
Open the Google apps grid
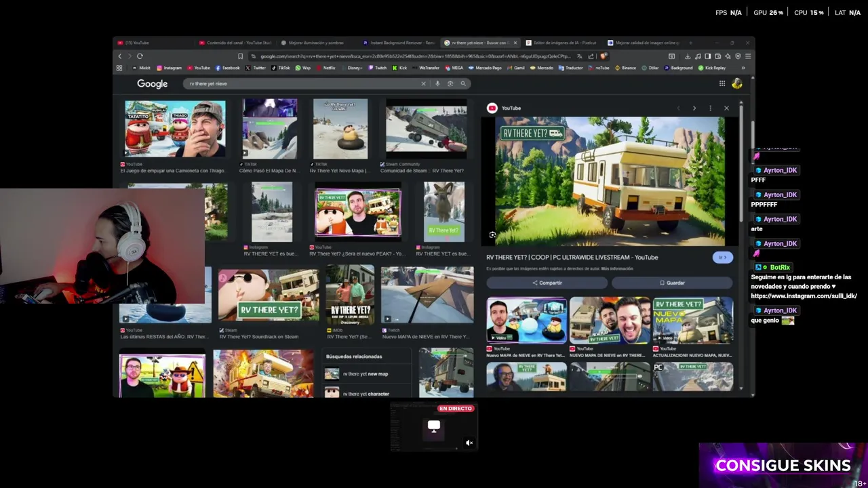722,83
